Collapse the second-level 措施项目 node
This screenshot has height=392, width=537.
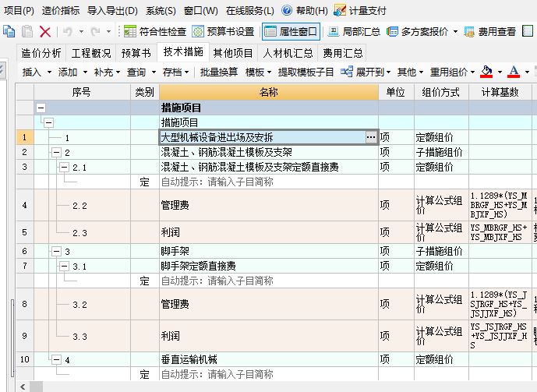[48, 122]
